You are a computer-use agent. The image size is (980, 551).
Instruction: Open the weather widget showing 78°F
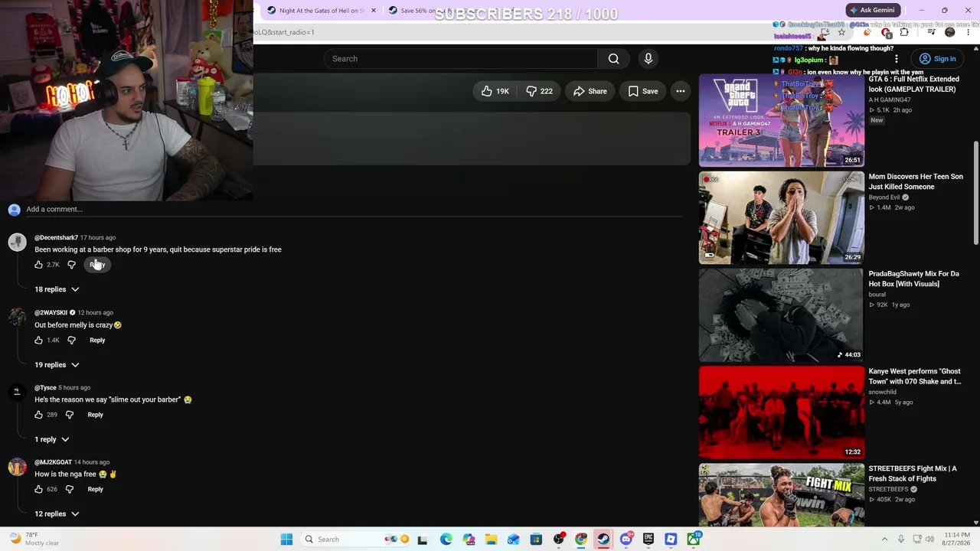pos(34,540)
